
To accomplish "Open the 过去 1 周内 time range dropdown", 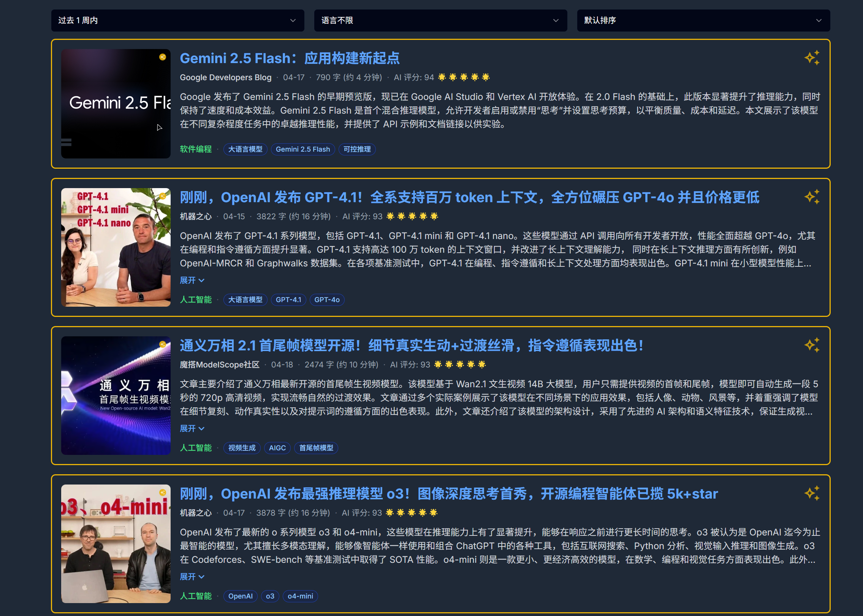I will pos(177,21).
